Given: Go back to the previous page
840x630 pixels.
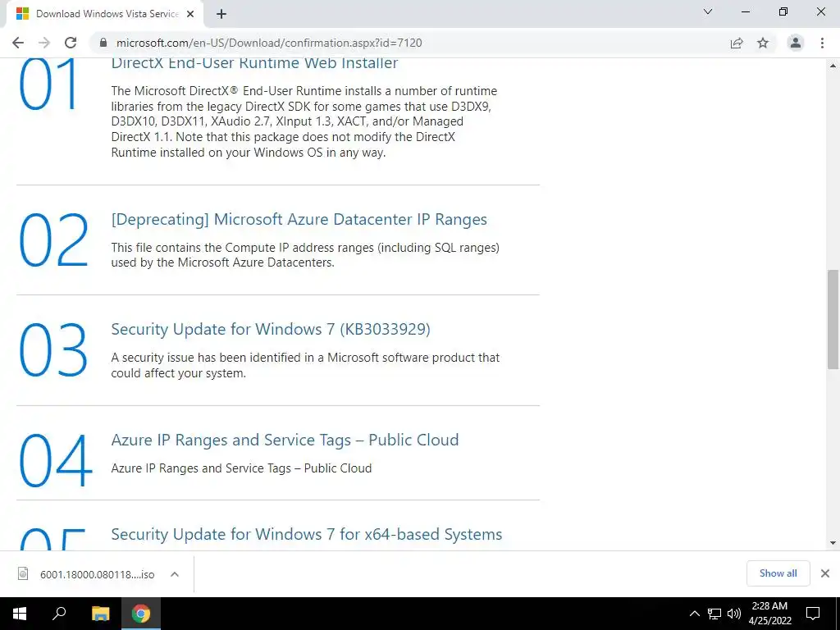Looking at the screenshot, I should (x=18, y=43).
